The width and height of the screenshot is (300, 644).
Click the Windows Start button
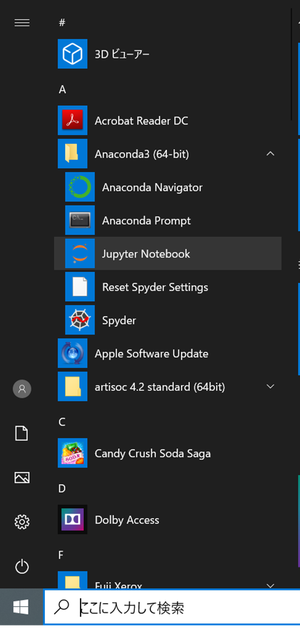(21, 607)
